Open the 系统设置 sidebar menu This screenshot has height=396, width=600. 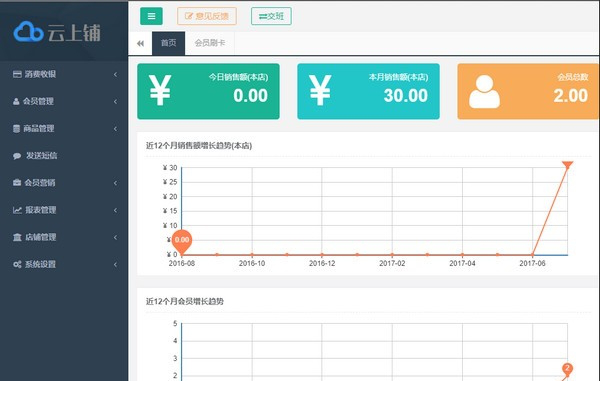tap(64, 264)
